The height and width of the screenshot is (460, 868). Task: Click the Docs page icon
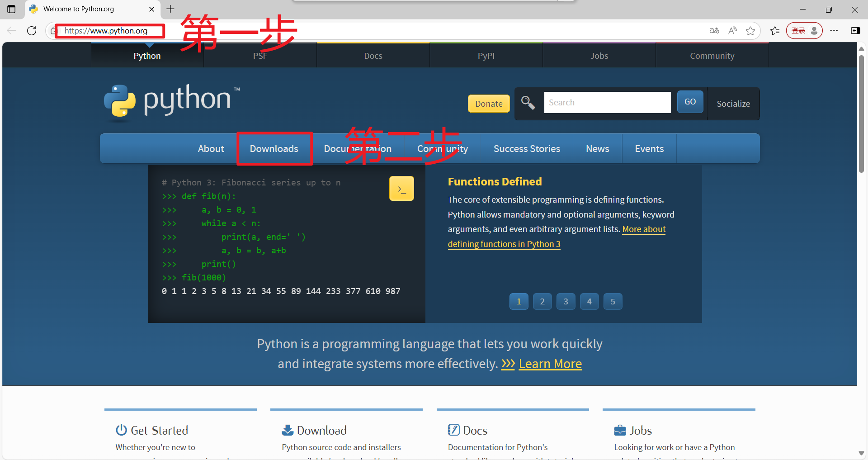pyautogui.click(x=453, y=430)
